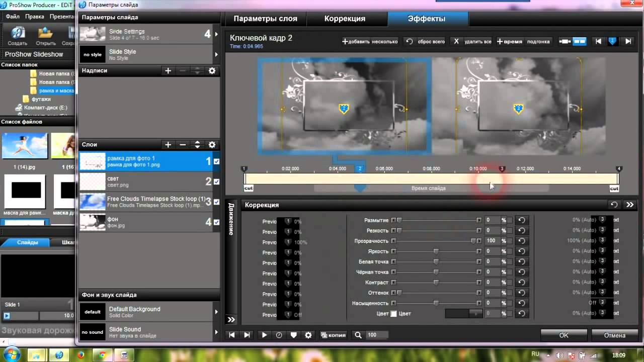This screenshot has height=362, width=644.
Task: Add a new caption with the Надписи plus icon
Action: coord(168,71)
